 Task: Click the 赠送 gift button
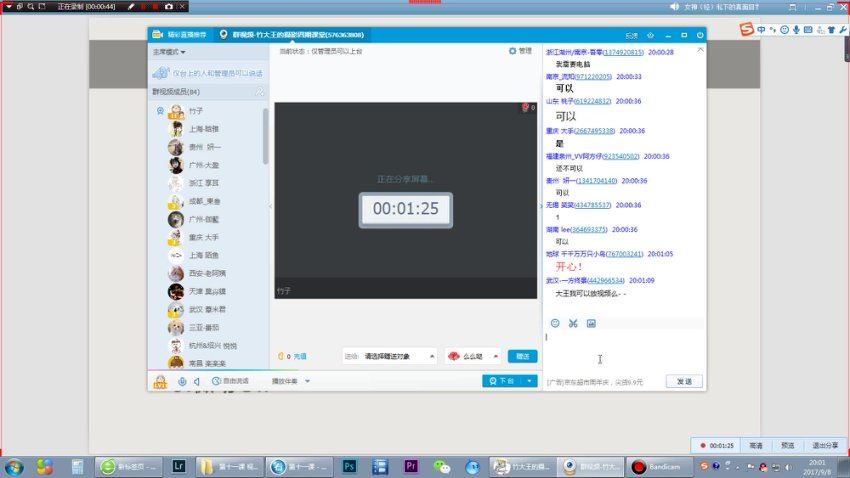[522, 356]
